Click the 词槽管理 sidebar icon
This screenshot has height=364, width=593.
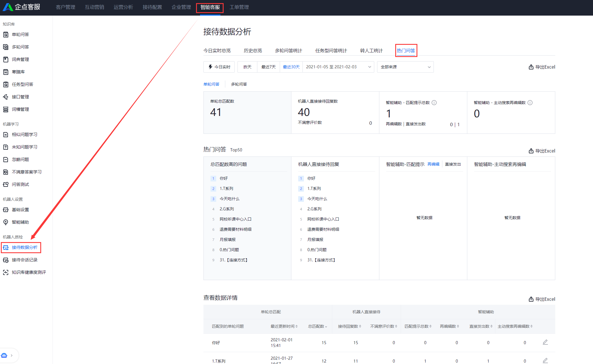[6, 109]
